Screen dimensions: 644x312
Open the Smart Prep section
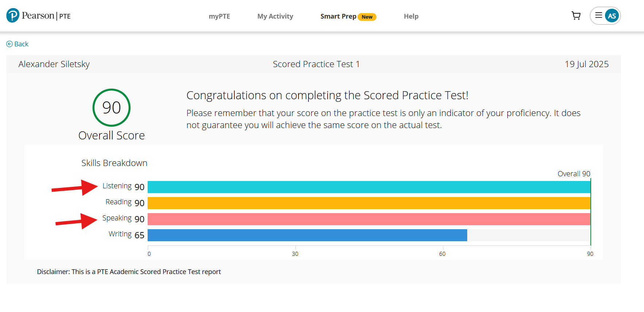(338, 16)
